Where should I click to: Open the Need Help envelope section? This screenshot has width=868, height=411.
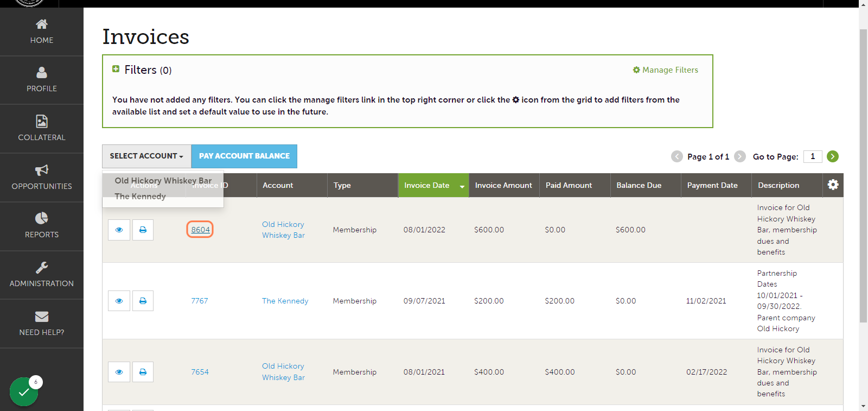tap(42, 324)
